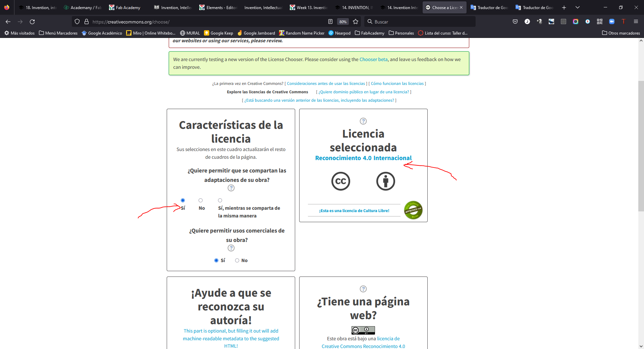Open Consideraciones antes de usar las licencias
The image size is (644, 349).
coord(326,84)
